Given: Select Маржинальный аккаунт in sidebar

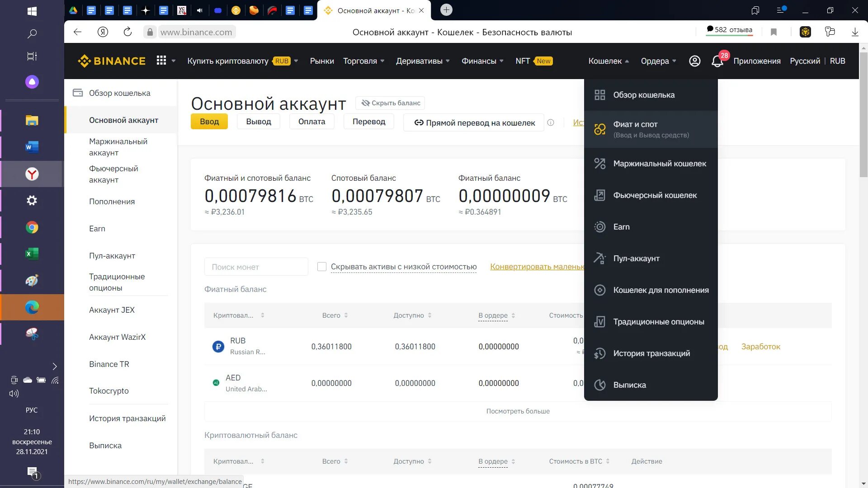Looking at the screenshot, I should tap(118, 147).
